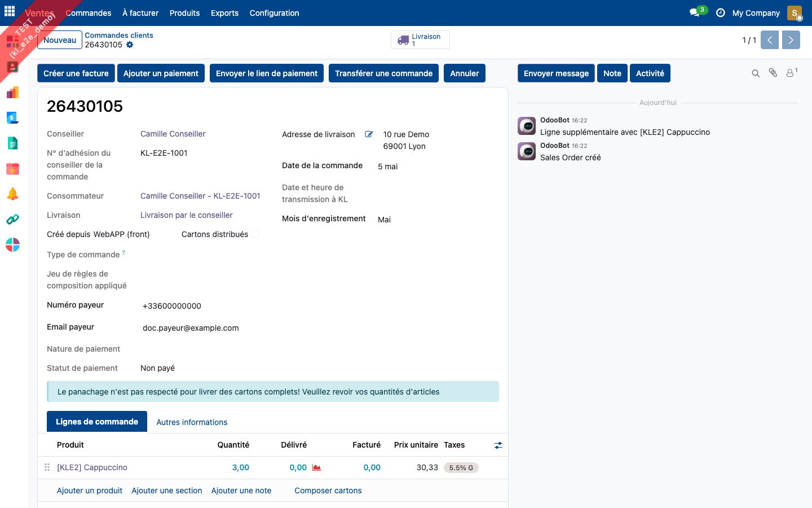Edit the delivery address icon
The image size is (812, 508).
369,134
